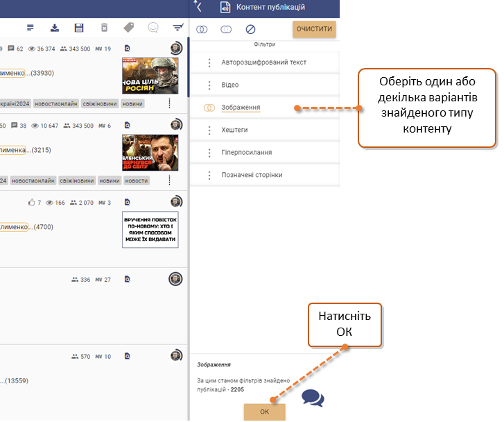Toggle the circles icon beside Зображення
This screenshot has width=504, height=422.
209,108
